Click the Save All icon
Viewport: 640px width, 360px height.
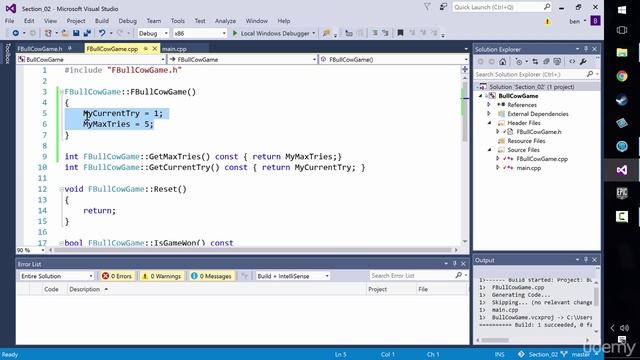[87, 33]
